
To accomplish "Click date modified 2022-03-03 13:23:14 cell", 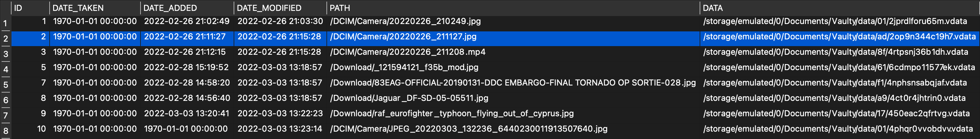I will (x=280, y=129).
